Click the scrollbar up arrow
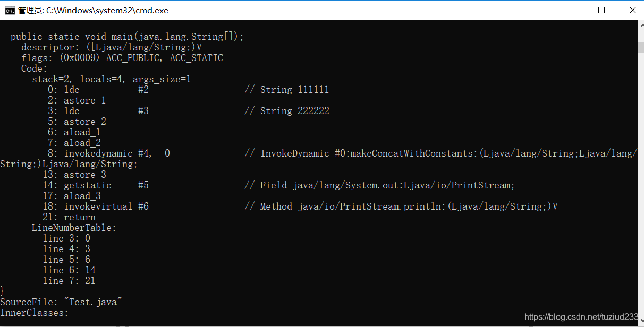 pos(641,25)
